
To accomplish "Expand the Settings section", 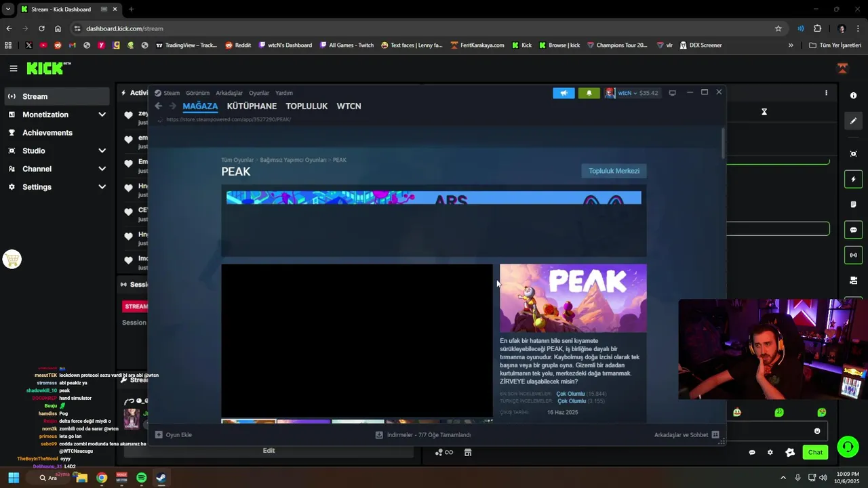I will click(x=57, y=187).
